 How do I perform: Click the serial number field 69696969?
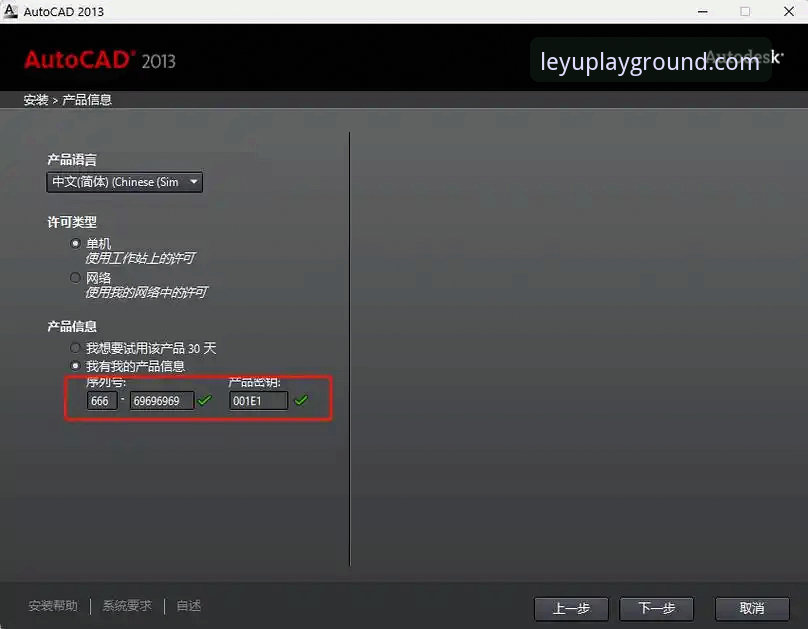pos(162,401)
